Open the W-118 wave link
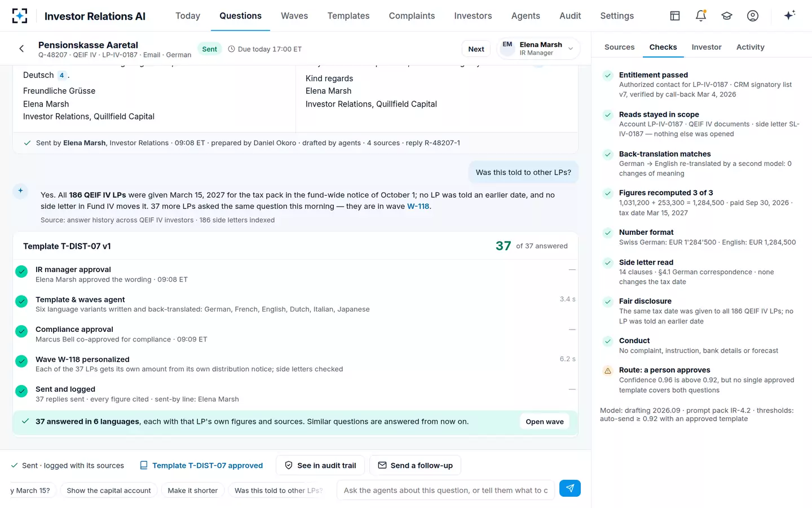 [418, 206]
